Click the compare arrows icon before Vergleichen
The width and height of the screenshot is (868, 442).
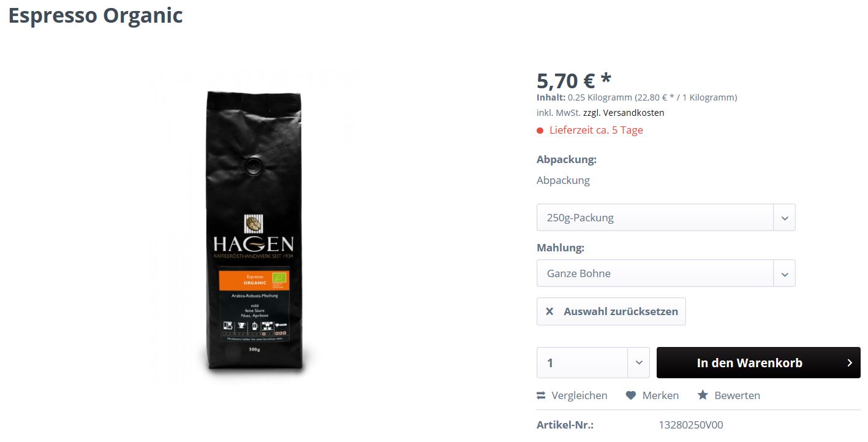pyautogui.click(x=541, y=396)
